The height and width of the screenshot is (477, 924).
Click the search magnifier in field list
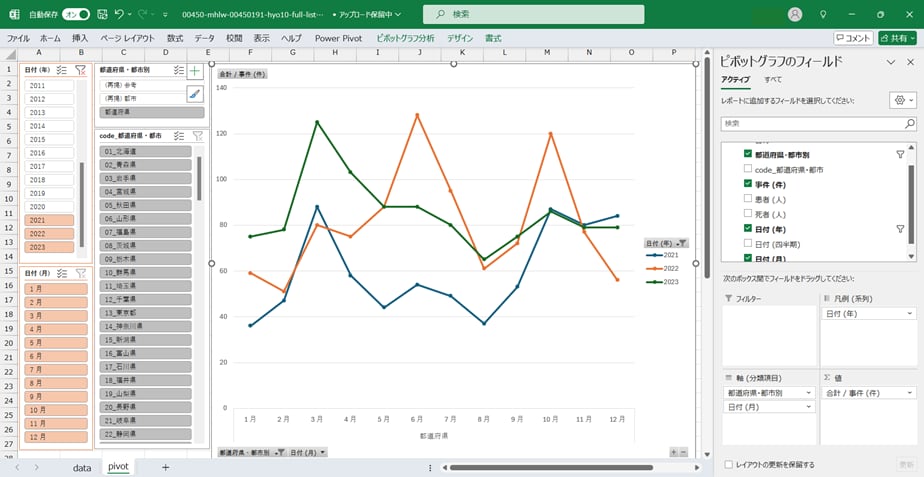point(910,124)
